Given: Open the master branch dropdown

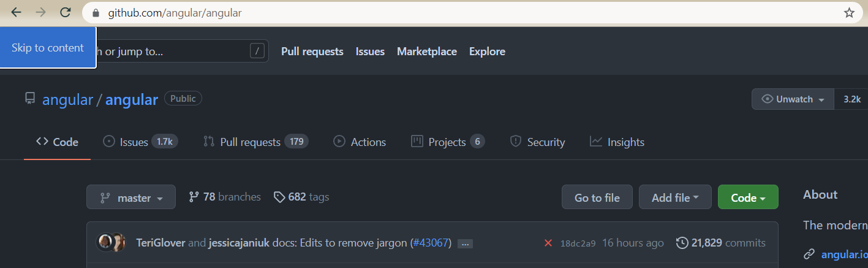Looking at the screenshot, I should tap(131, 197).
